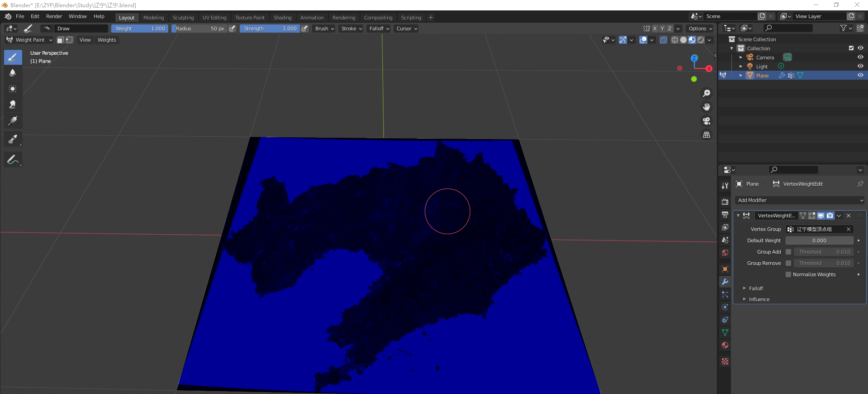The width and height of the screenshot is (868, 394).
Task: Open the Add Modifier dropdown
Action: (x=800, y=200)
